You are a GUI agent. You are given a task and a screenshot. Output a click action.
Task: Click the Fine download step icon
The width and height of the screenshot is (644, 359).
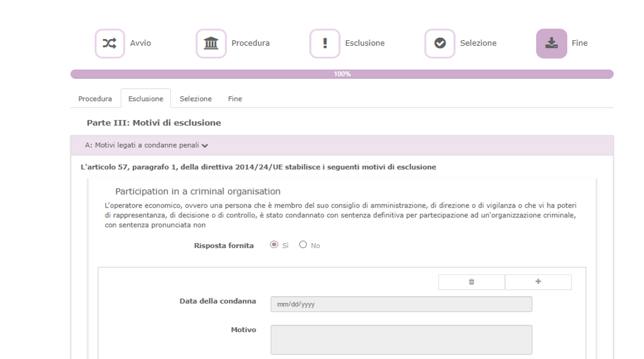[x=551, y=43]
